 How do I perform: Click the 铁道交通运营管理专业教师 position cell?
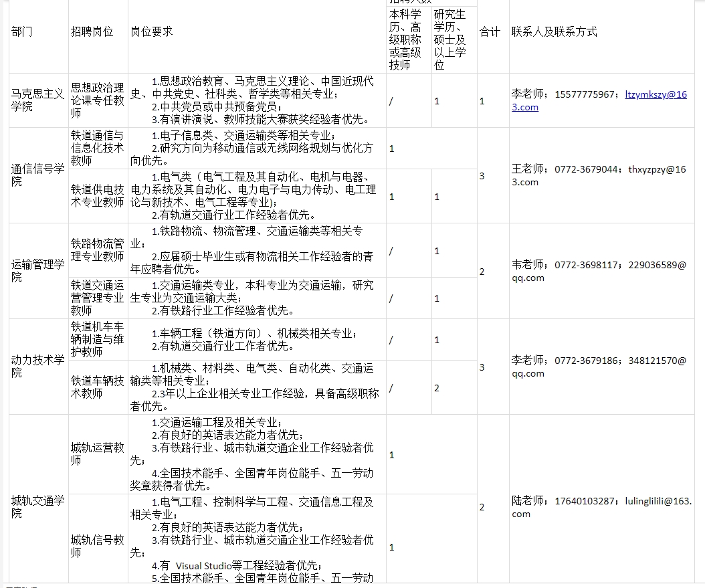(x=98, y=298)
